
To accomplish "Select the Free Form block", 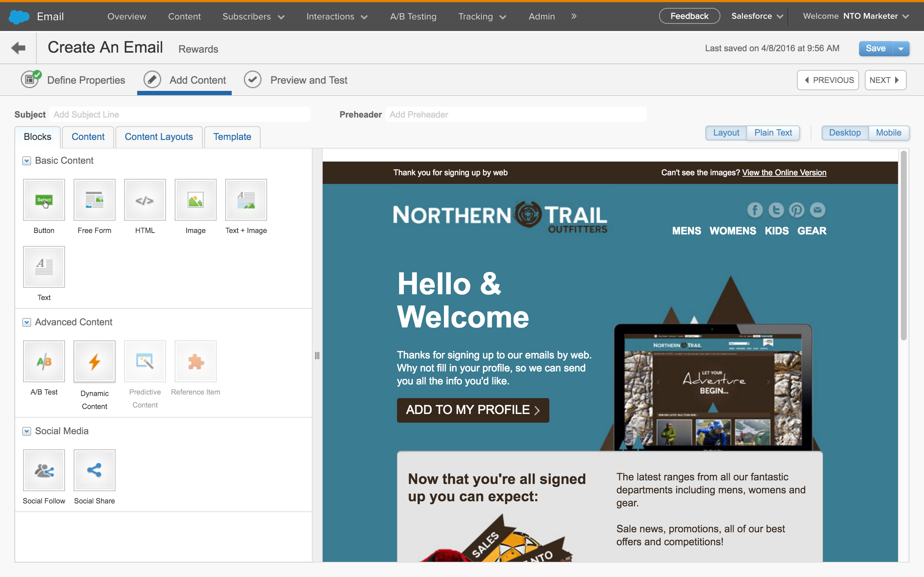I will click(x=94, y=199).
